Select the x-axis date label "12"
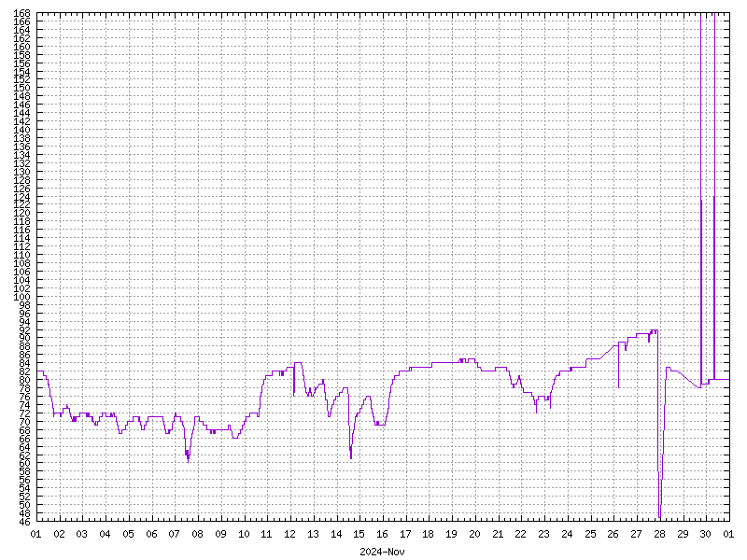This screenshot has height=560, width=747. pos(290,534)
